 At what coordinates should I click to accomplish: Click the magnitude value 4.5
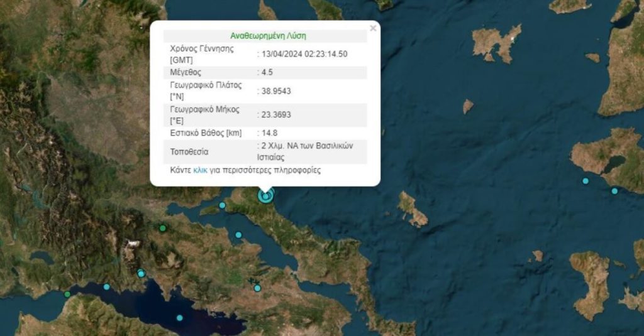tap(267, 72)
